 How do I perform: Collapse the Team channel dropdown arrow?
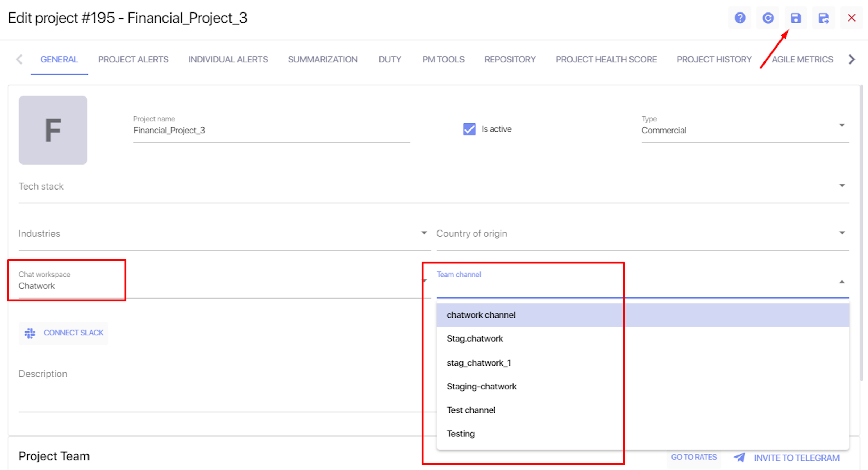pyautogui.click(x=842, y=282)
